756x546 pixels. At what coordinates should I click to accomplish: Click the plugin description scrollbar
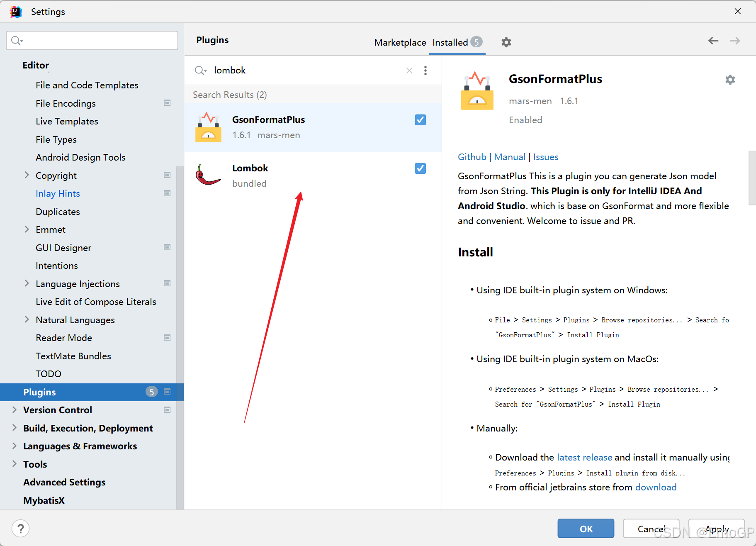click(752, 178)
